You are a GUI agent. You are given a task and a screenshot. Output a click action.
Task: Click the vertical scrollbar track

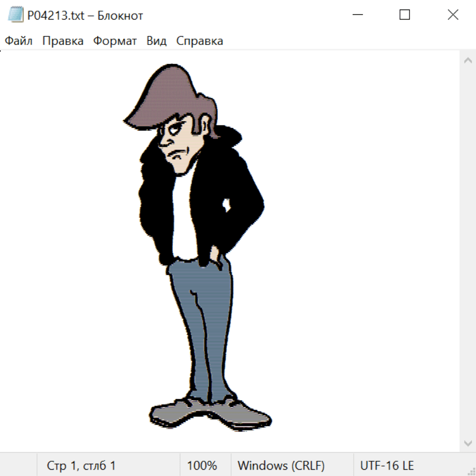pos(468,249)
